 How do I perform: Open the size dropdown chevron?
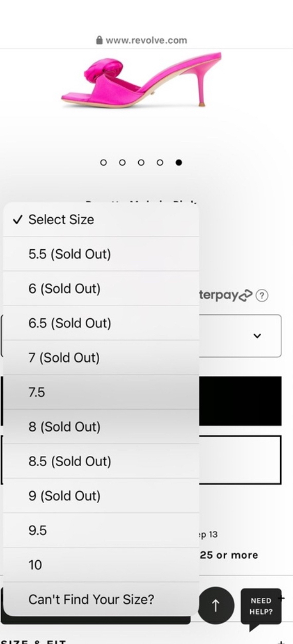pyautogui.click(x=258, y=336)
